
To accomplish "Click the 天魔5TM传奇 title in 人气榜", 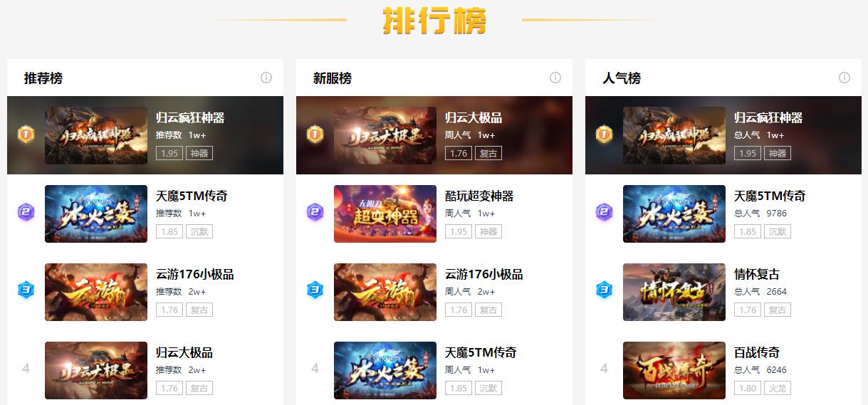I will (x=770, y=196).
